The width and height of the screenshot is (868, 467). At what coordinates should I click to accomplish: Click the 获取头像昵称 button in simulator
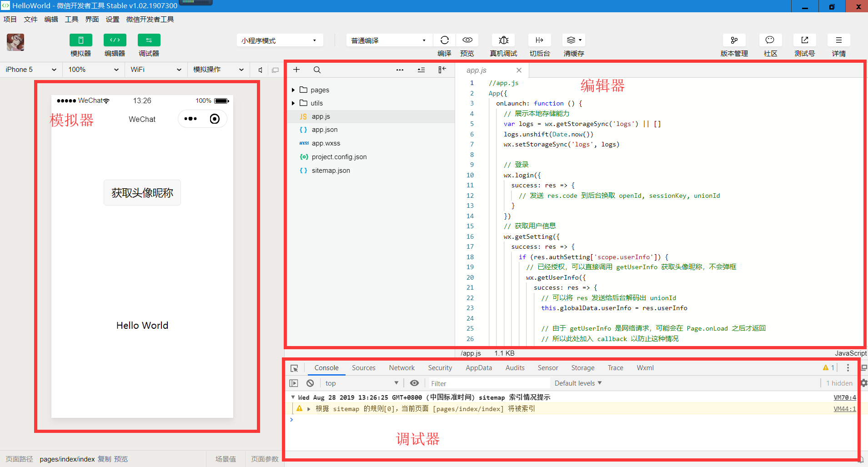[142, 193]
